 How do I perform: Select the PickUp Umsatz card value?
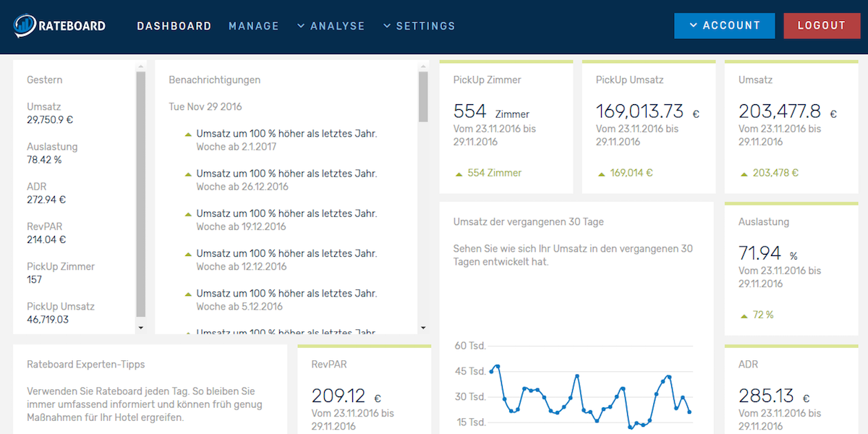639,111
